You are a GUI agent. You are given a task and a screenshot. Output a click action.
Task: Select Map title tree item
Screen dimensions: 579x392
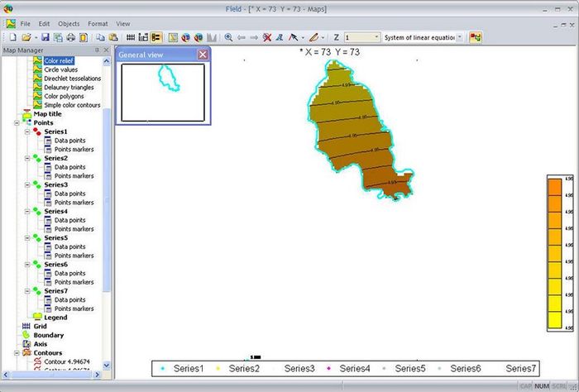(47, 113)
